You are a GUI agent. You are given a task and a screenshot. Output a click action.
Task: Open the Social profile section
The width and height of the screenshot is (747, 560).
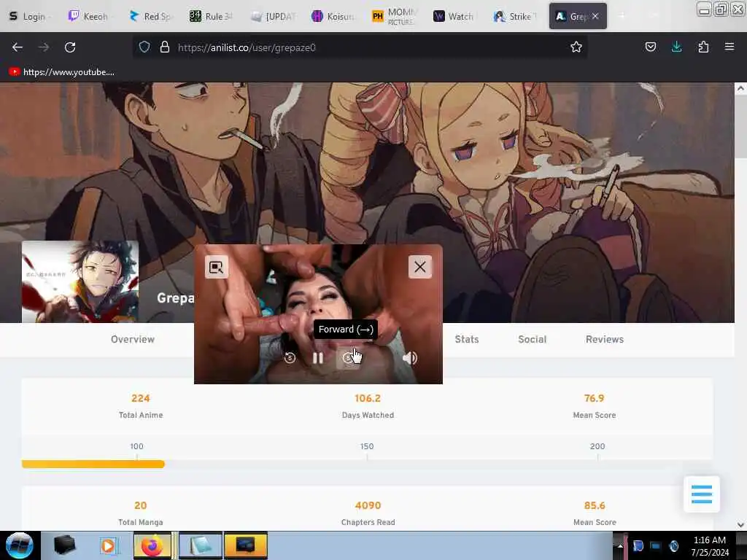point(532,340)
